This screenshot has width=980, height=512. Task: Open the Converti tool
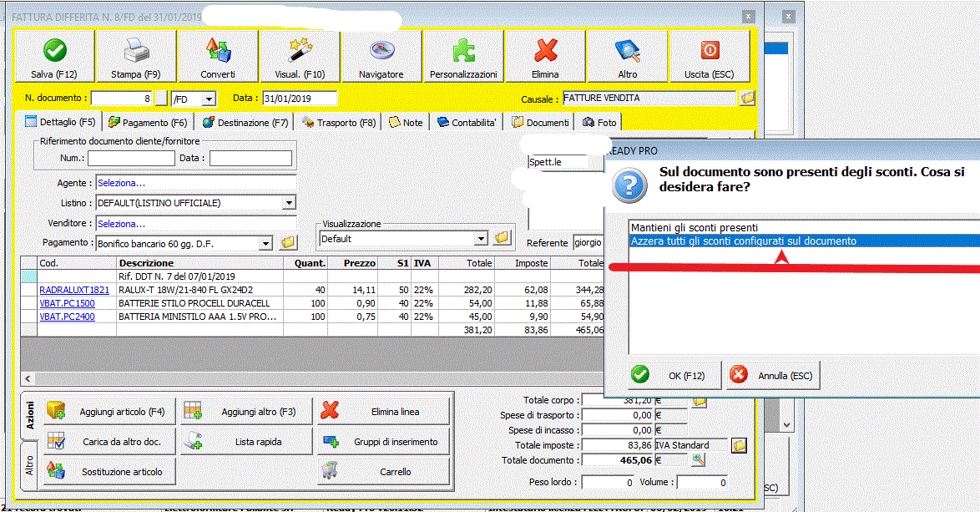coord(218,58)
